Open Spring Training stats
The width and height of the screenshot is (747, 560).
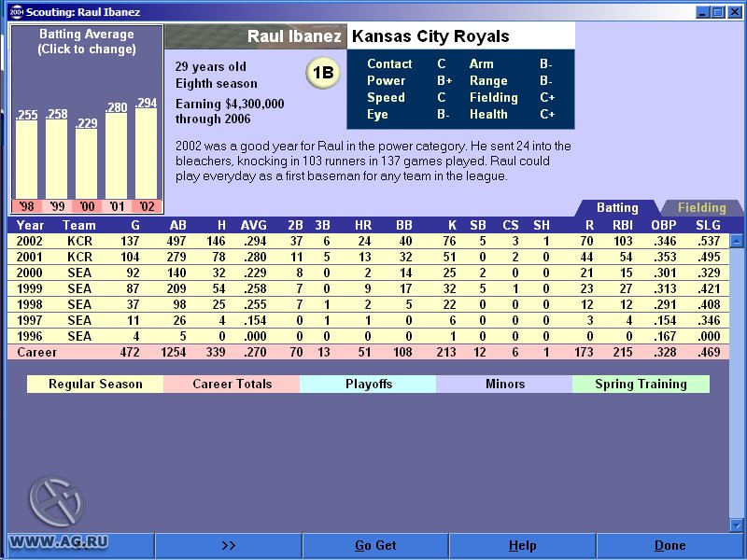(641, 384)
